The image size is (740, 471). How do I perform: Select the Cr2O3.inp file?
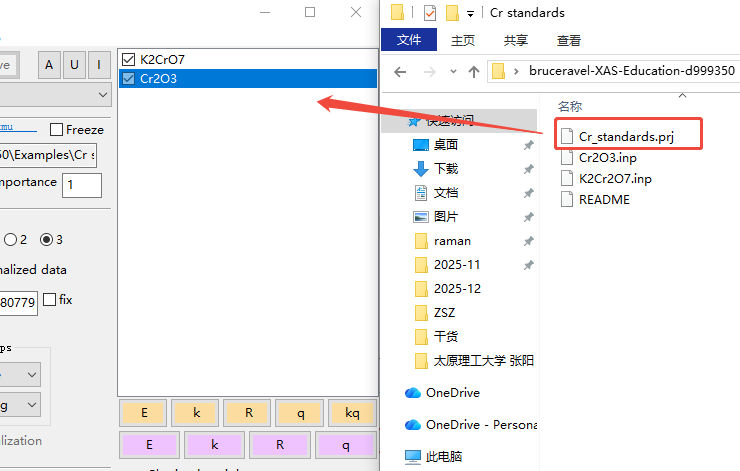609,158
